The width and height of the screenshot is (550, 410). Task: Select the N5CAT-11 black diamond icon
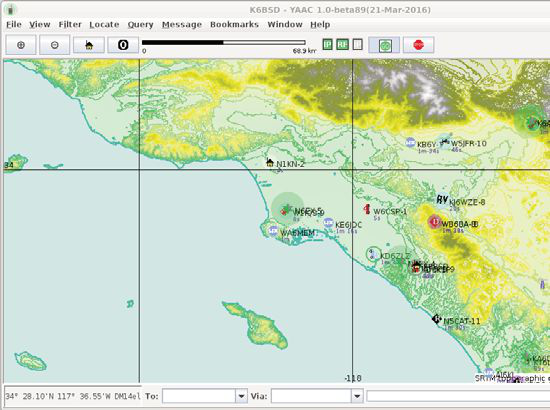pyautogui.click(x=436, y=319)
